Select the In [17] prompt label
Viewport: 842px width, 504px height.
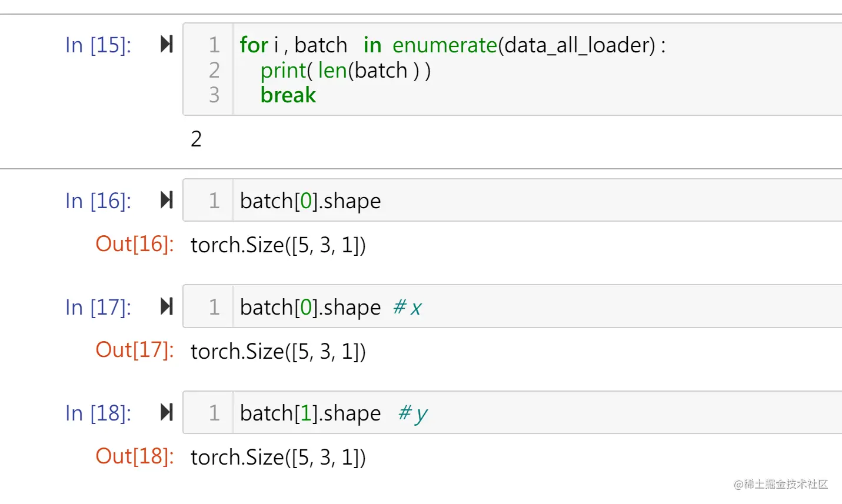pyautogui.click(x=98, y=307)
